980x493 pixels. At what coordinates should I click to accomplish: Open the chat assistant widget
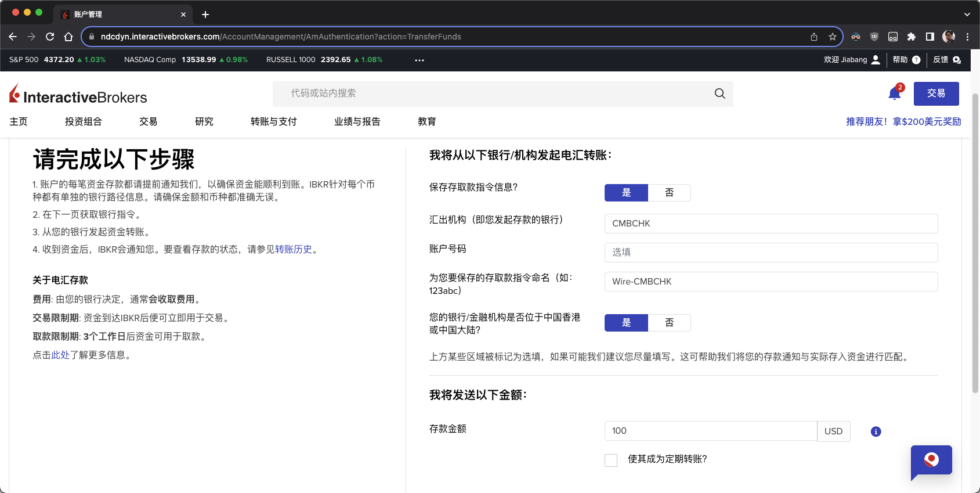click(931, 460)
